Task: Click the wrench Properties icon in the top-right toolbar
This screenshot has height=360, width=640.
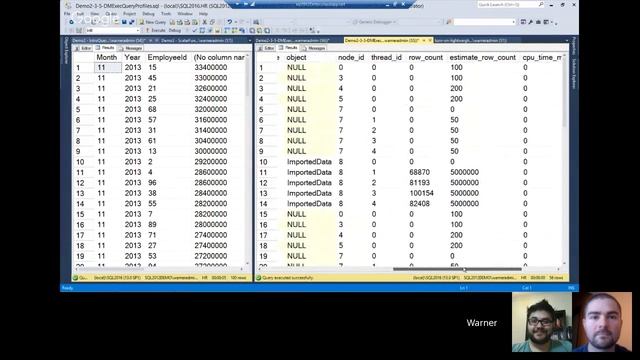Action: tap(531, 22)
